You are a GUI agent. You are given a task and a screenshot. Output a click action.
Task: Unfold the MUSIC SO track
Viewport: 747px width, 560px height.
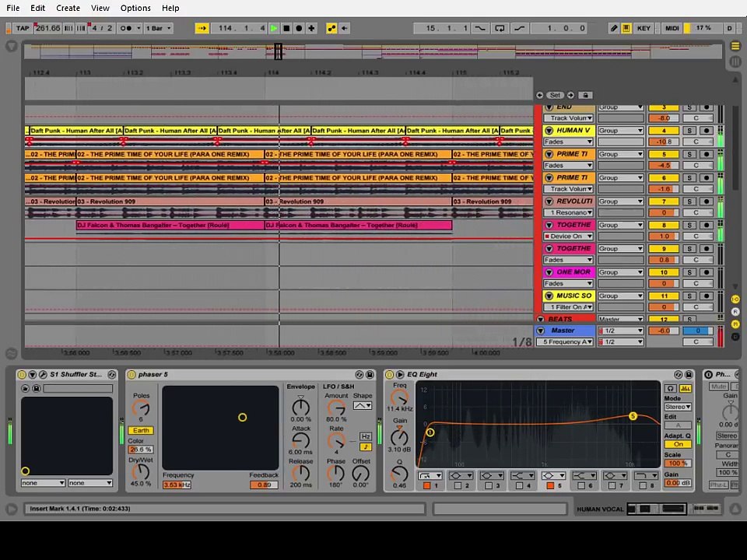pyautogui.click(x=549, y=296)
